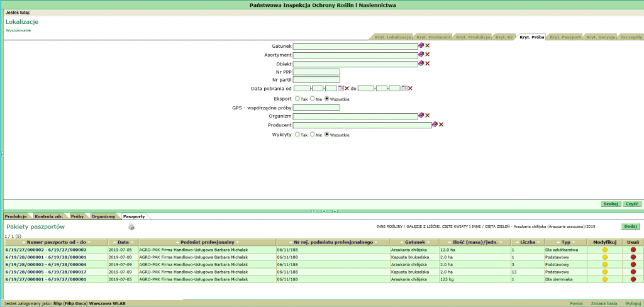Click the Nr PPP input field

pos(316,72)
